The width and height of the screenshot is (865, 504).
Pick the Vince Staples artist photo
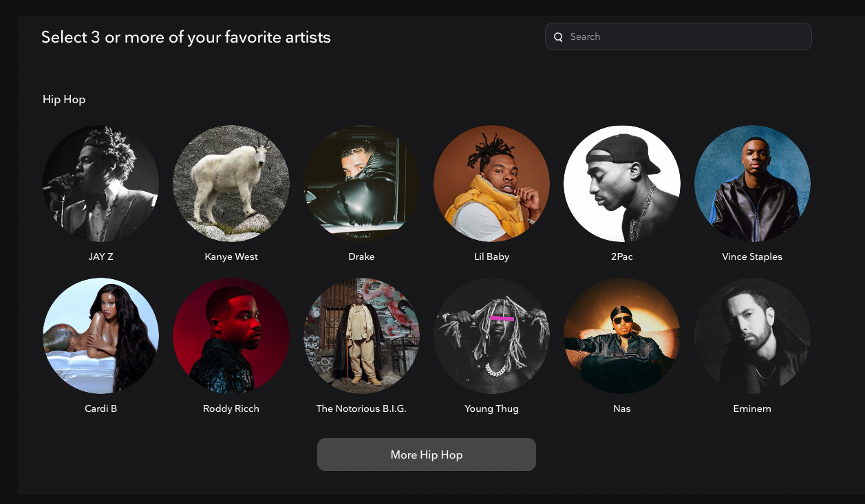tap(752, 184)
